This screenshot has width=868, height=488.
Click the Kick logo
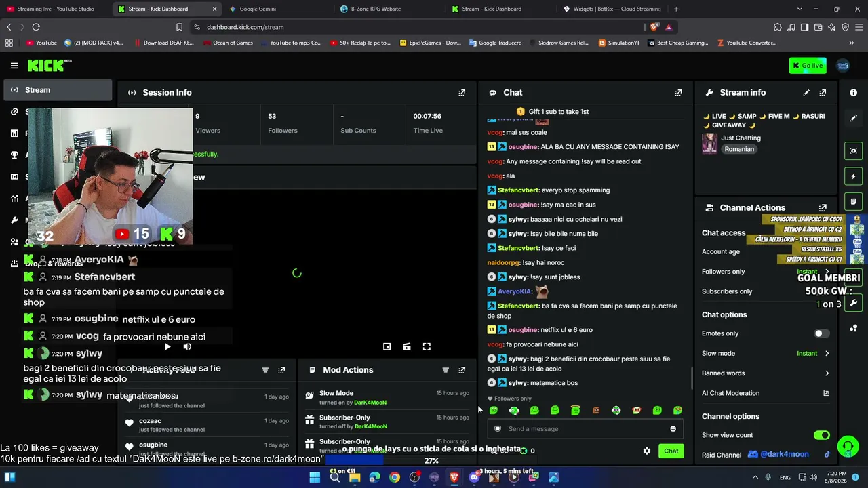pos(49,65)
